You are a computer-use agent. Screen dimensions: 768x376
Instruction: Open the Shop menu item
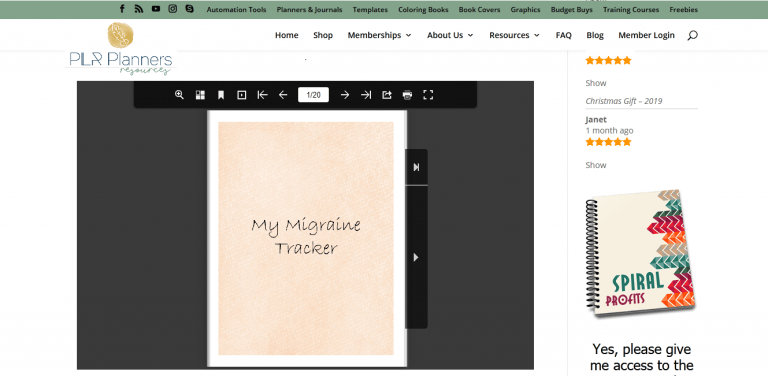323,35
